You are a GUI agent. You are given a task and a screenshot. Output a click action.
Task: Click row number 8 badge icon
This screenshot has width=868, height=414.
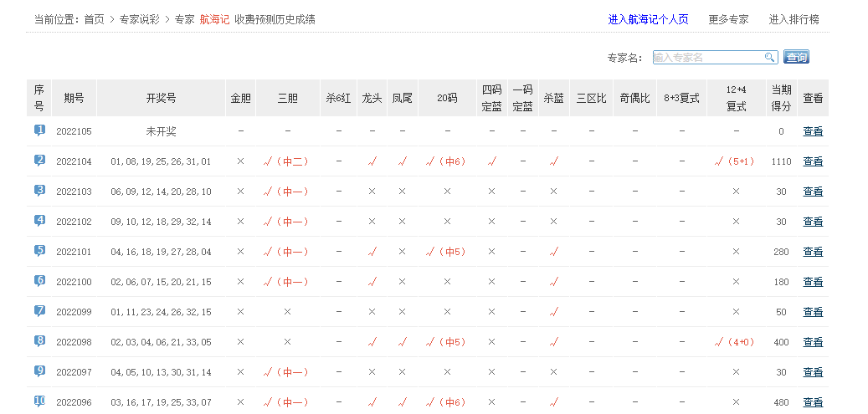point(39,341)
